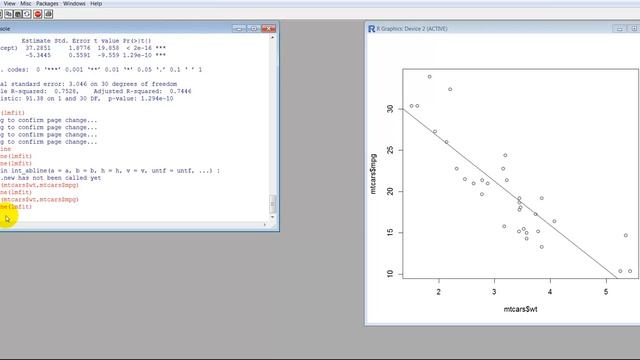Click '.new has not been called yet' text

click(x=51, y=178)
